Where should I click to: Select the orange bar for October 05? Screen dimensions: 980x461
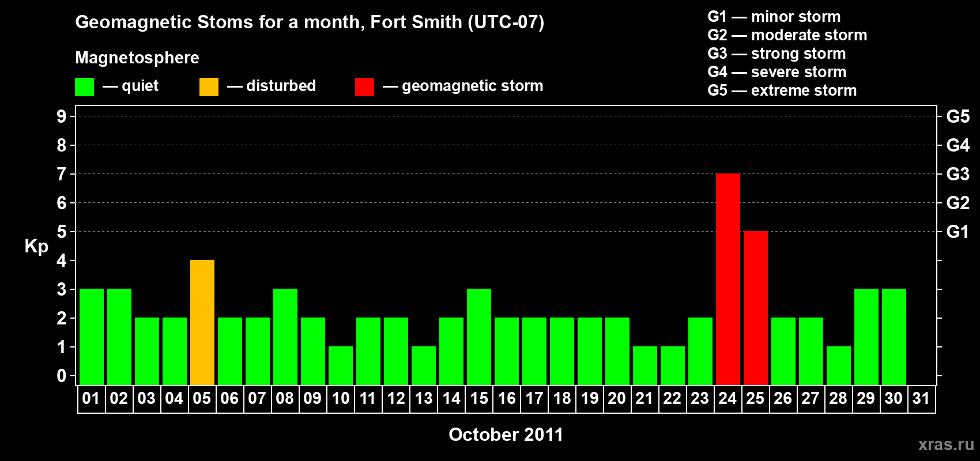point(202,322)
